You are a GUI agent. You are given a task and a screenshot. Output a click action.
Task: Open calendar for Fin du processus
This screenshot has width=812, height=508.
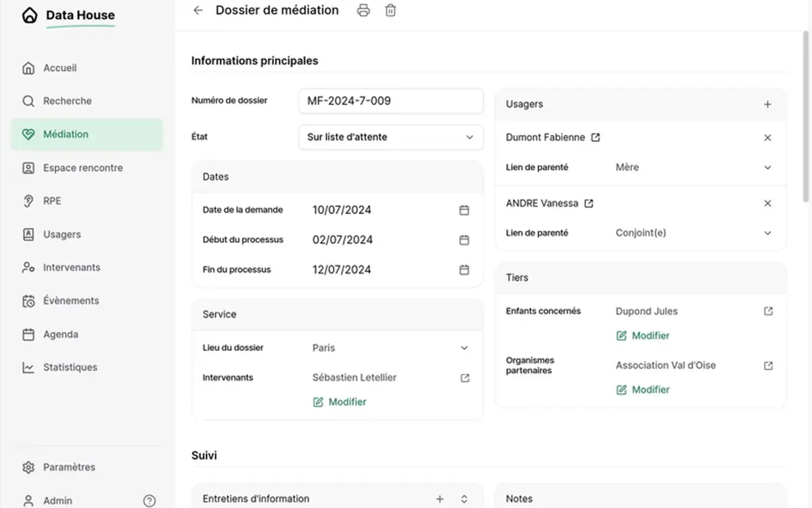point(464,270)
